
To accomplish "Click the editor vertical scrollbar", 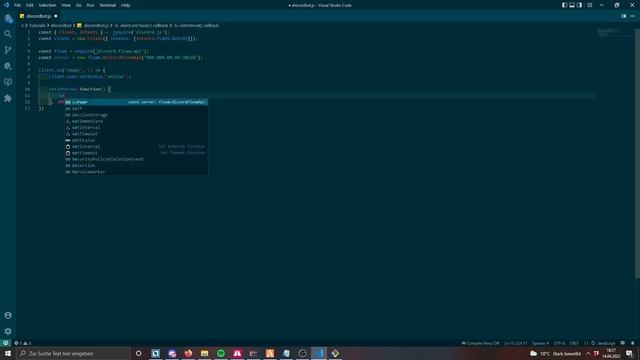I will tap(638, 153).
